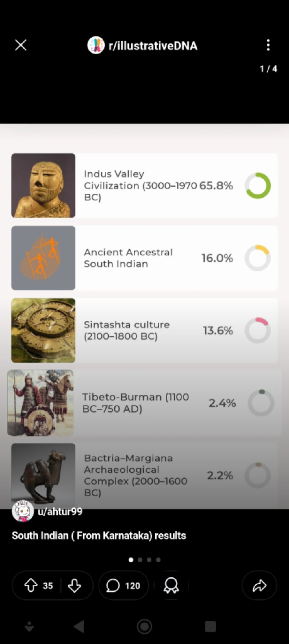Open r/illustrativeDNA subreddit link
The height and width of the screenshot is (644, 289).
click(x=153, y=46)
